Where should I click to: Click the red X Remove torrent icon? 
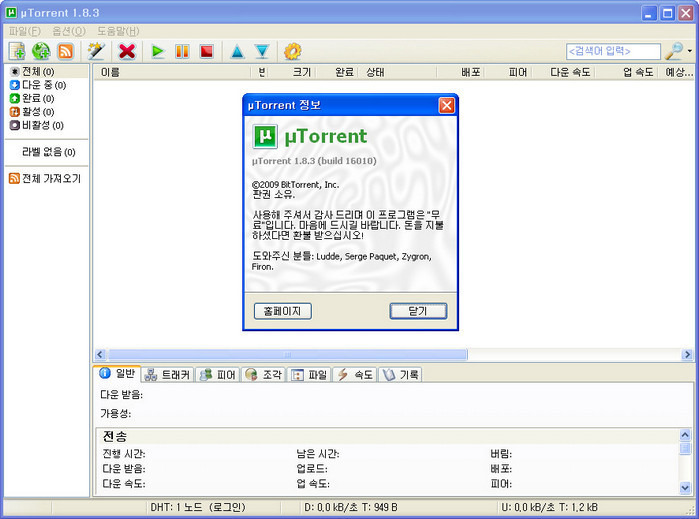coord(127,51)
